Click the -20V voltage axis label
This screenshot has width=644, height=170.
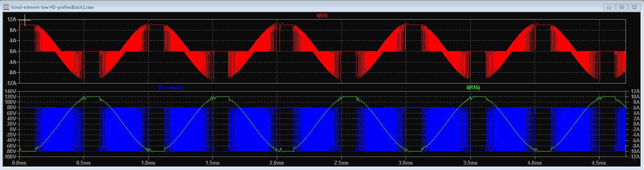pyautogui.click(x=12, y=135)
